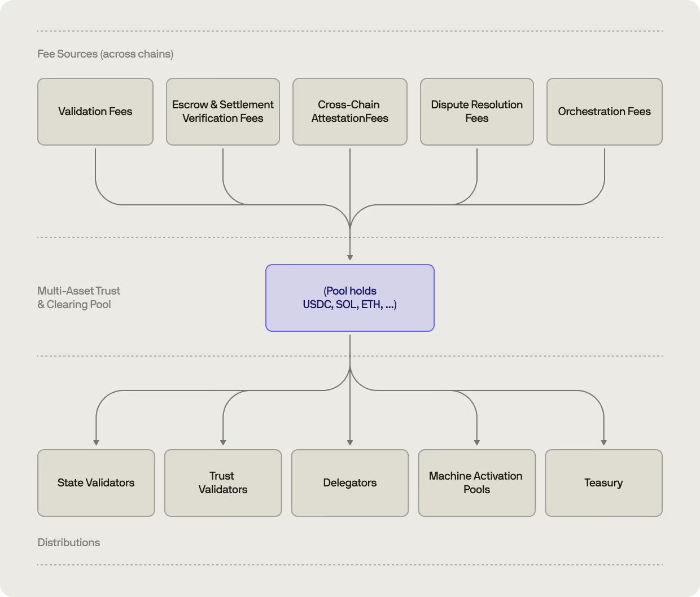Select the State Validators node
Screen dimensions: 700x597
pyautogui.click(x=95, y=482)
